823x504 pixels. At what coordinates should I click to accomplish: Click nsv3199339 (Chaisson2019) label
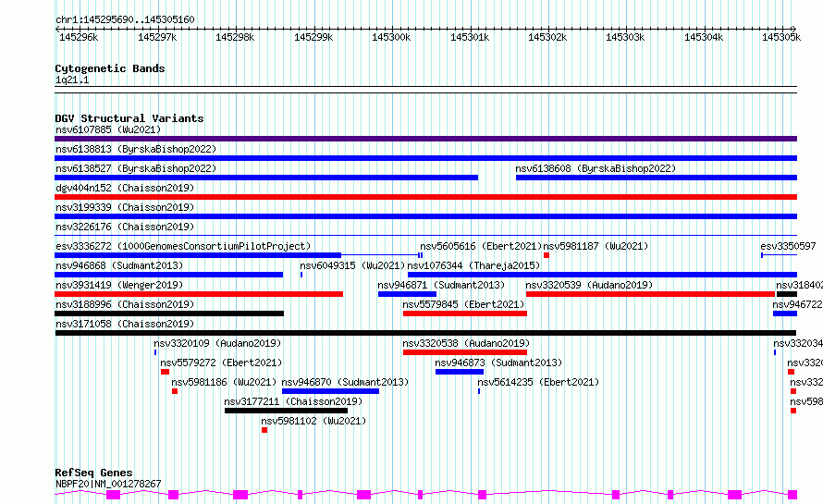(x=125, y=207)
